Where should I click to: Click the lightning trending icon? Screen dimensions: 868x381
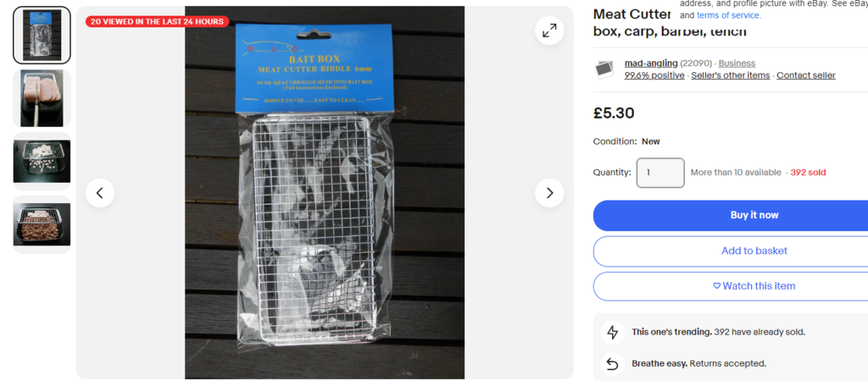coord(612,333)
